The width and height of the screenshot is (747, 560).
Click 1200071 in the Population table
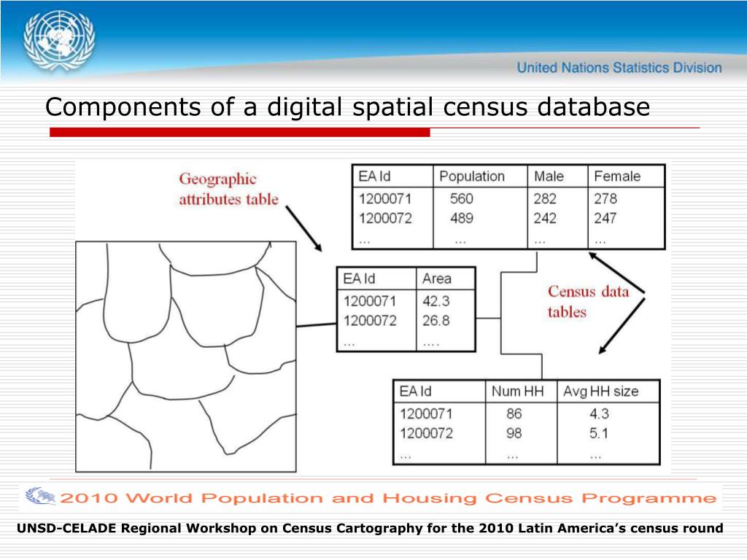pyautogui.click(x=385, y=198)
